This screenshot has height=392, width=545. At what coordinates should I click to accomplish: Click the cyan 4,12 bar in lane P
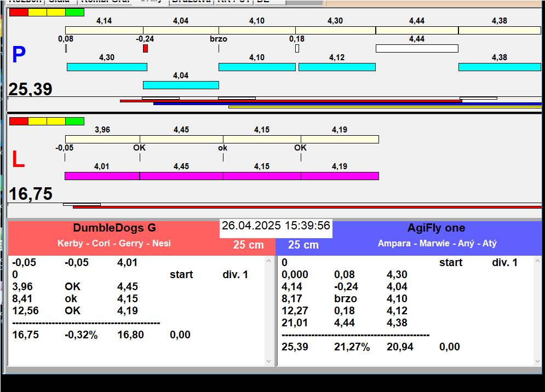[337, 67]
